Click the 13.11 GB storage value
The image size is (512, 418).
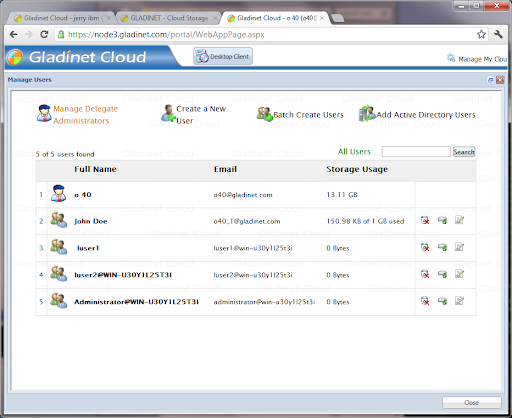(x=342, y=195)
